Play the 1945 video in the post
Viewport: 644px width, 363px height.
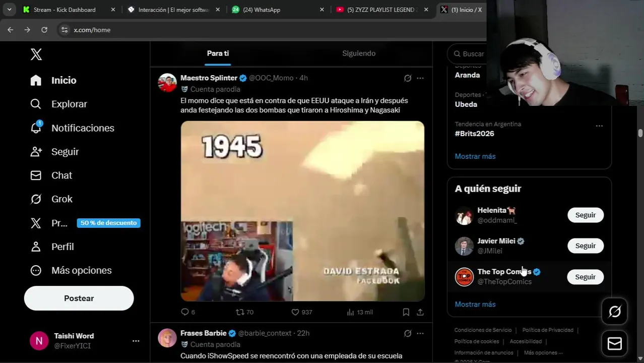point(302,211)
